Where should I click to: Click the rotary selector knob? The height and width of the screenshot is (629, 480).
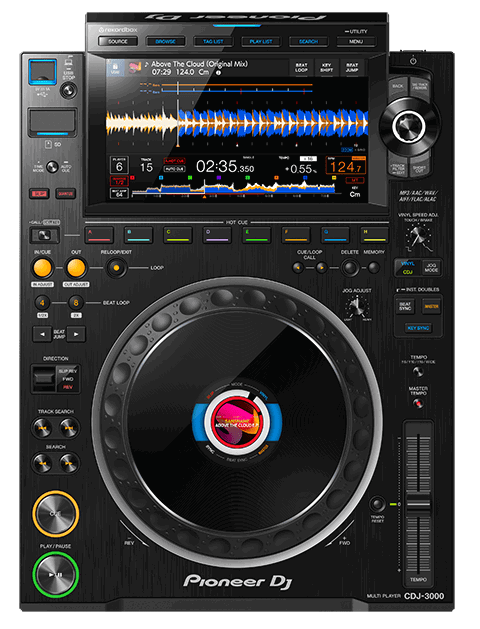[x=409, y=126]
